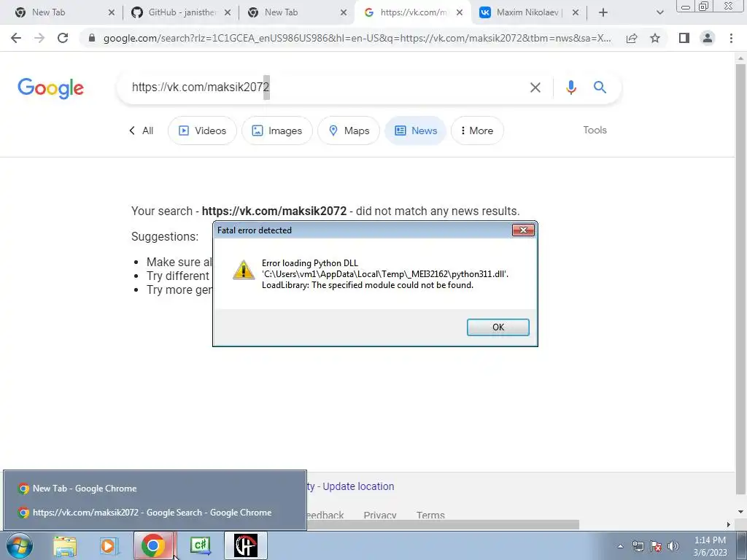Reload the current page

tap(63, 38)
